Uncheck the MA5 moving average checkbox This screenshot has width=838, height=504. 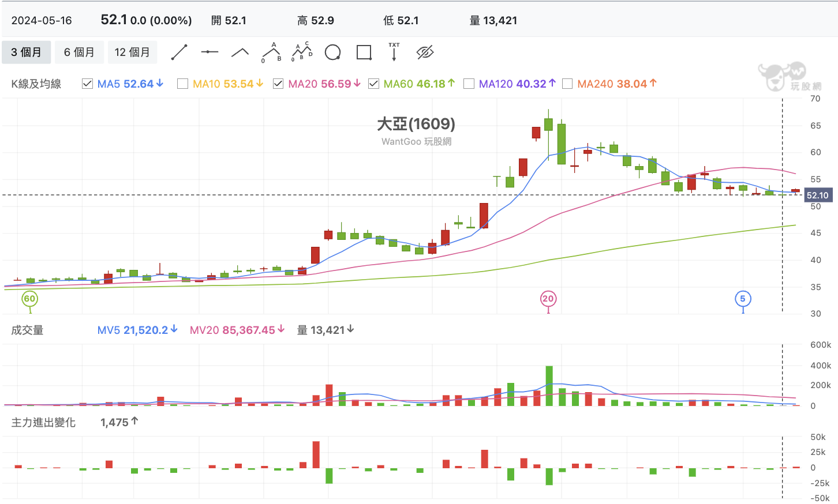click(x=88, y=84)
